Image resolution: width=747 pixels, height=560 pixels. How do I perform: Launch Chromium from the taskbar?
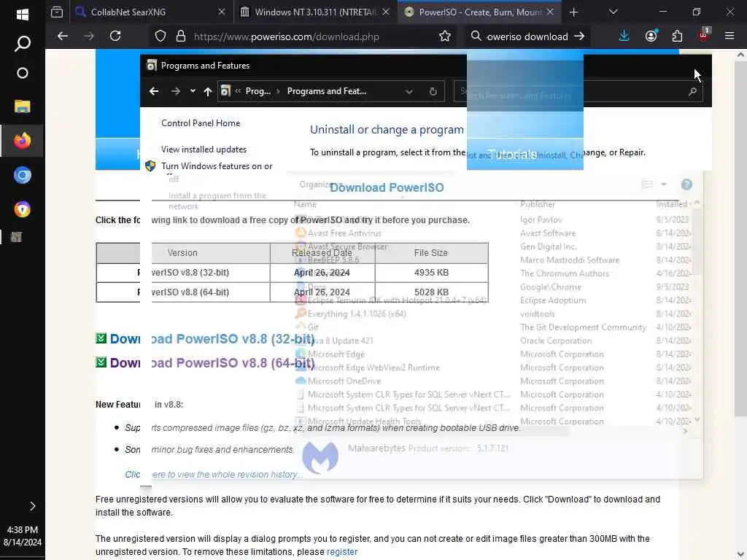[x=22, y=175]
